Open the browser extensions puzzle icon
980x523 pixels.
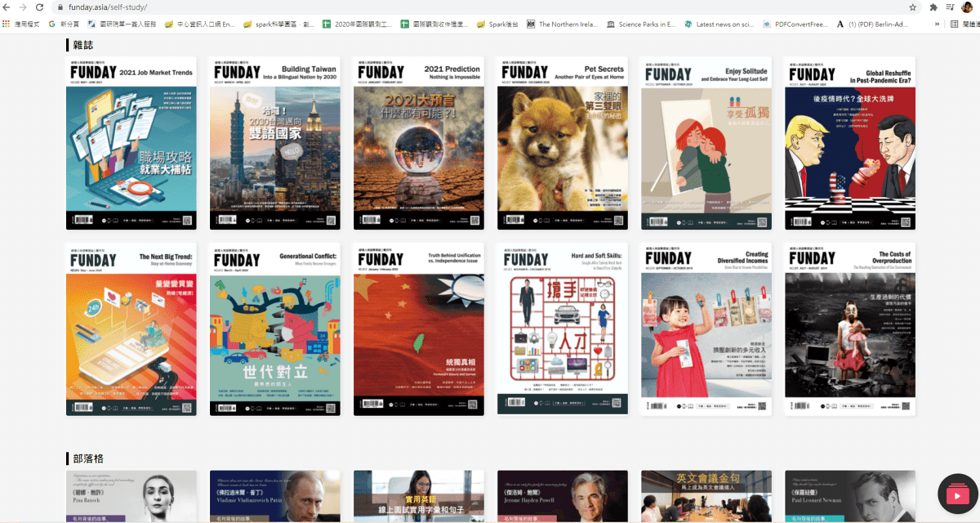pos(933,7)
